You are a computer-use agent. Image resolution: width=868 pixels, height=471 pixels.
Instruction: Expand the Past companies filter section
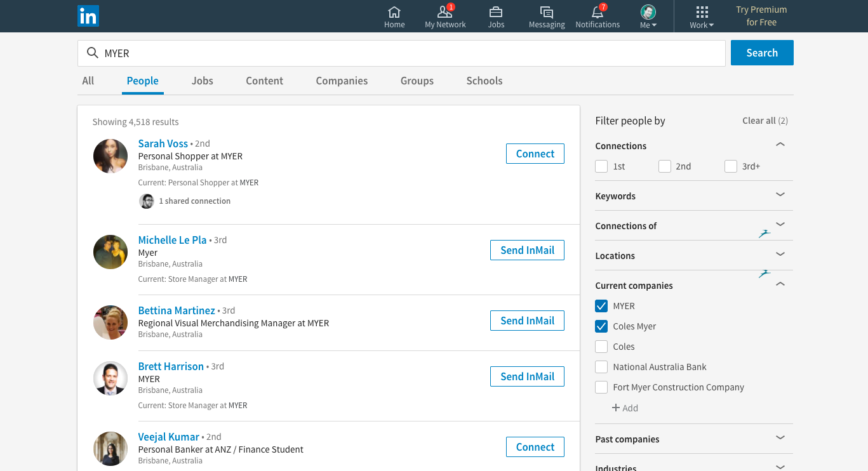pos(780,438)
